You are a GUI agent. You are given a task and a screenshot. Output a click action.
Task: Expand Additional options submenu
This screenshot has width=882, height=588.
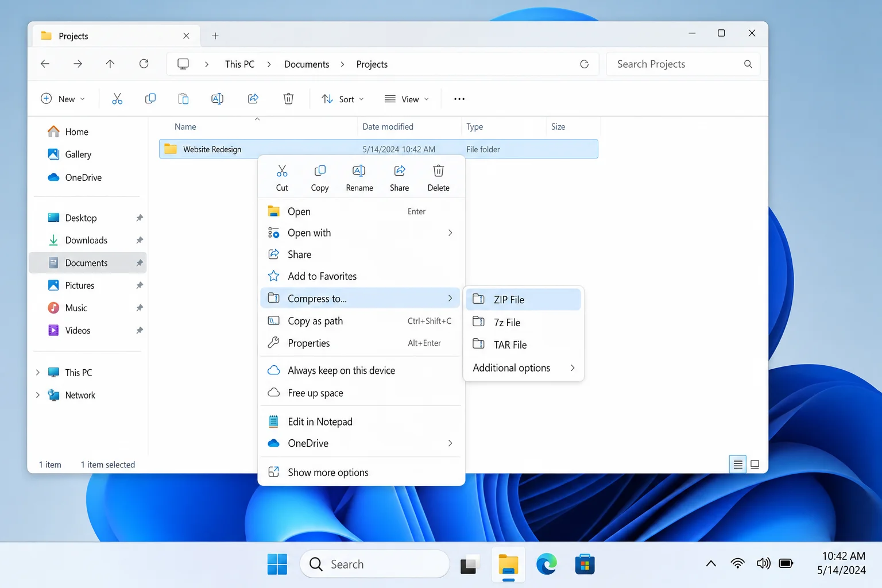pyautogui.click(x=572, y=368)
